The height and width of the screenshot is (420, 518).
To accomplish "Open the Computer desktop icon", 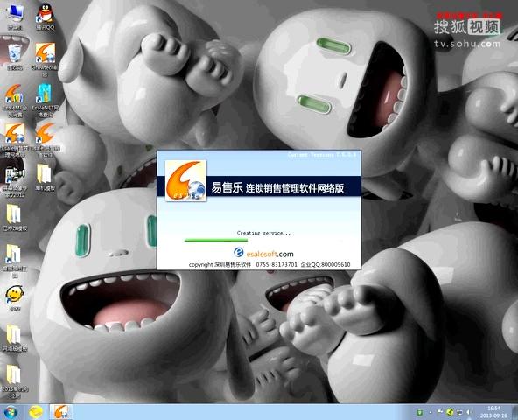I will pos(15,17).
